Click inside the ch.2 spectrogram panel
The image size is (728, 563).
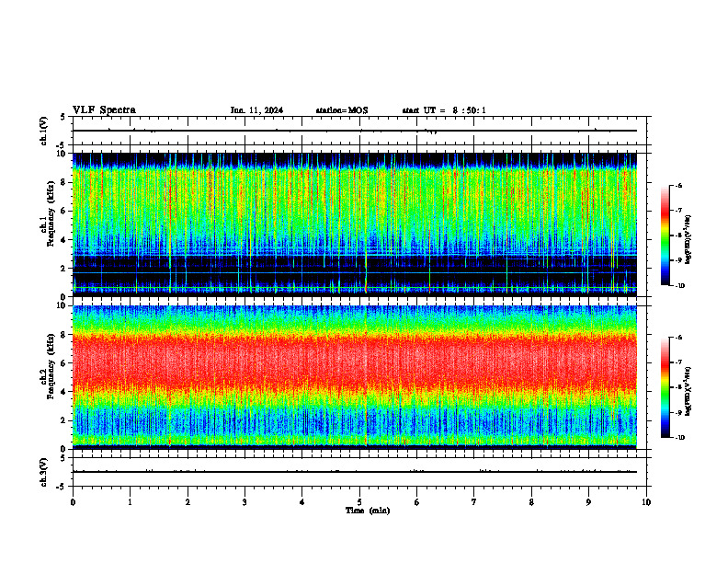354,377
